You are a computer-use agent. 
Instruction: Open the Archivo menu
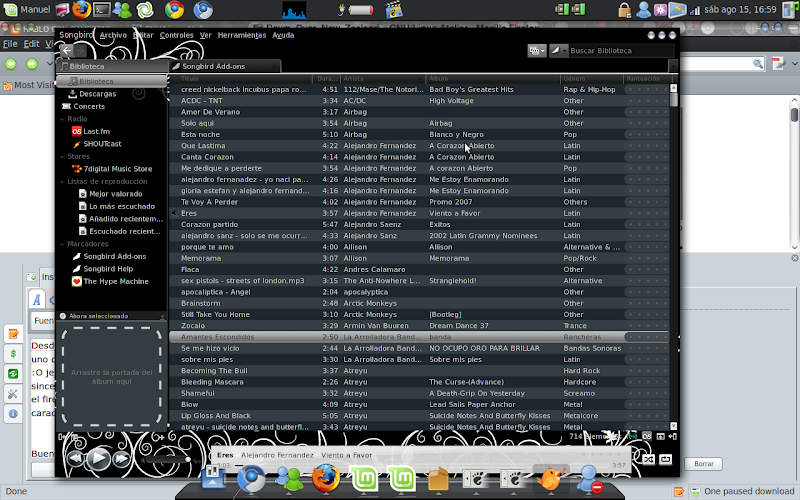tap(113, 35)
